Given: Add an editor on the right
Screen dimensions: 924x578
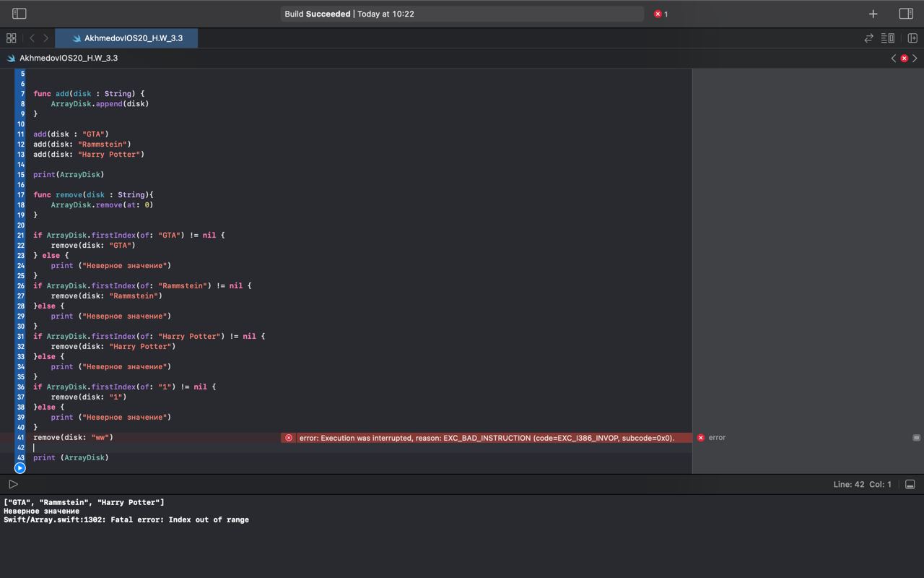Looking at the screenshot, I should point(912,38).
